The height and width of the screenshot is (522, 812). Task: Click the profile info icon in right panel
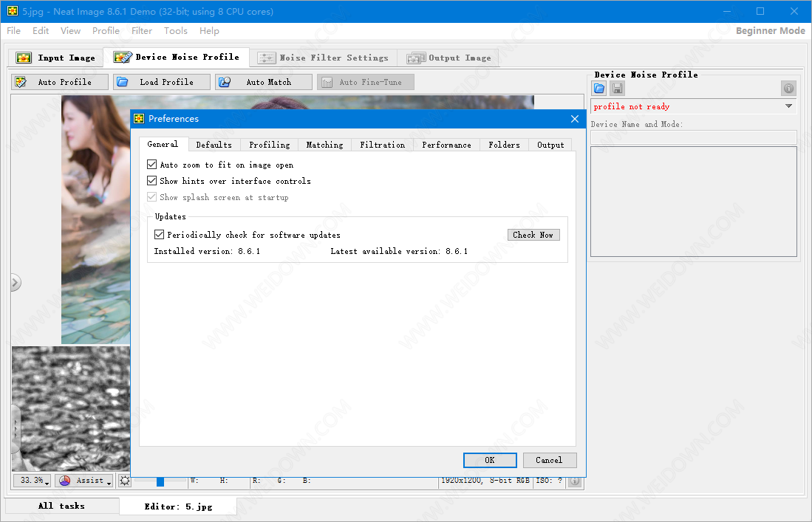788,89
